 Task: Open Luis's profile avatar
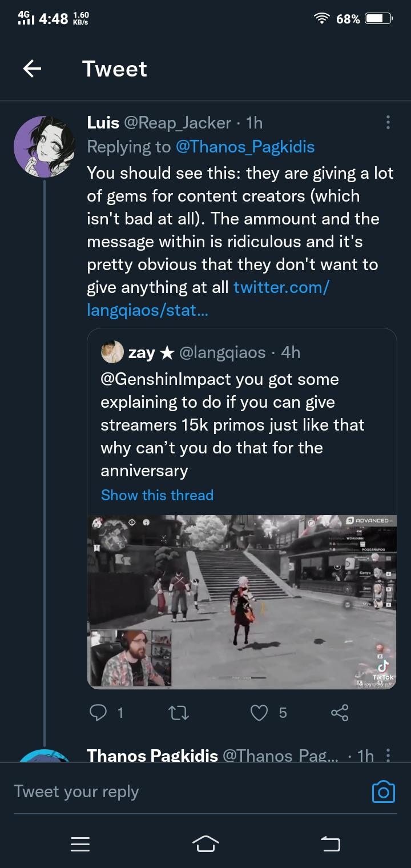(45, 146)
